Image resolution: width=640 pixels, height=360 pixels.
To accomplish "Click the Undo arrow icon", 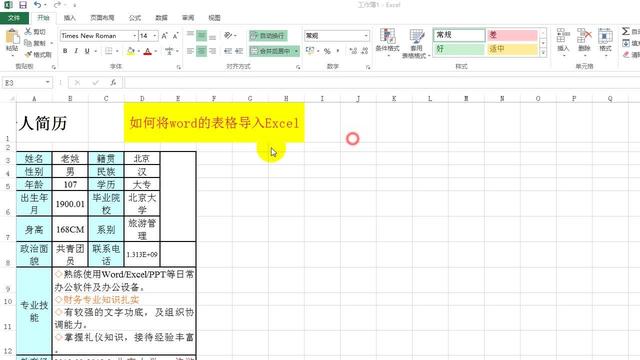I will coord(38,5).
